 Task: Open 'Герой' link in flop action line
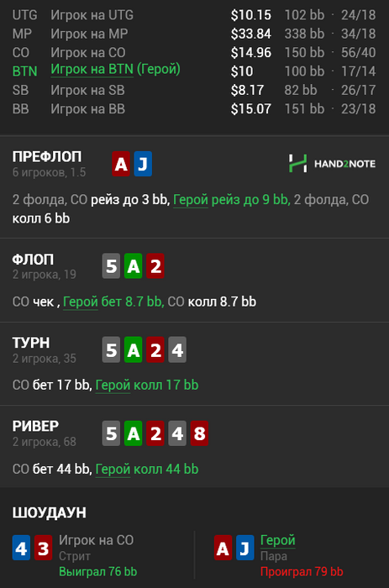tap(81, 302)
